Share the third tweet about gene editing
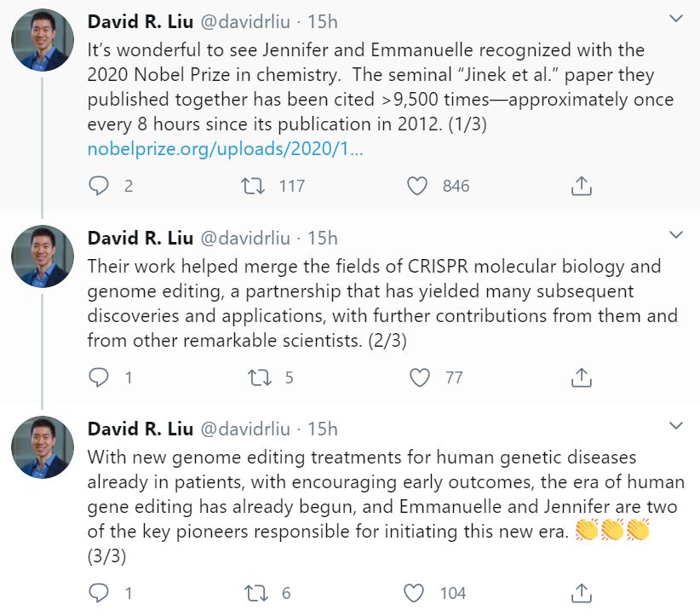 [581, 592]
